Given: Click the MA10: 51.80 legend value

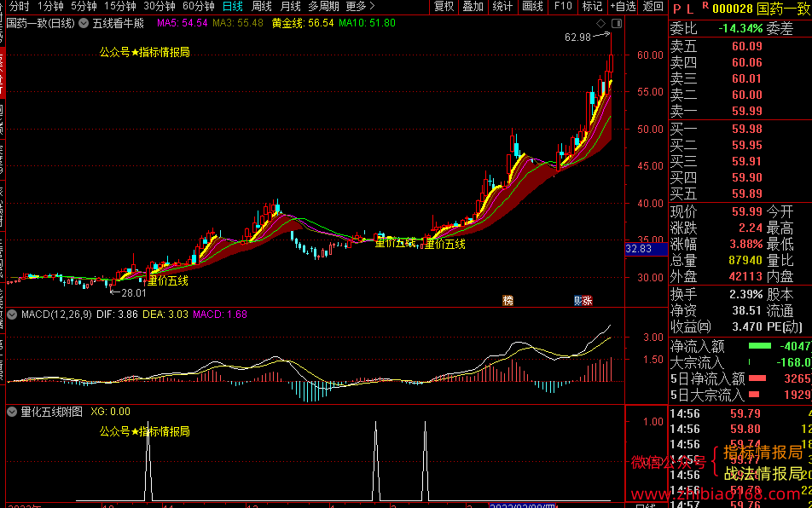Looking at the screenshot, I should pos(367,23).
